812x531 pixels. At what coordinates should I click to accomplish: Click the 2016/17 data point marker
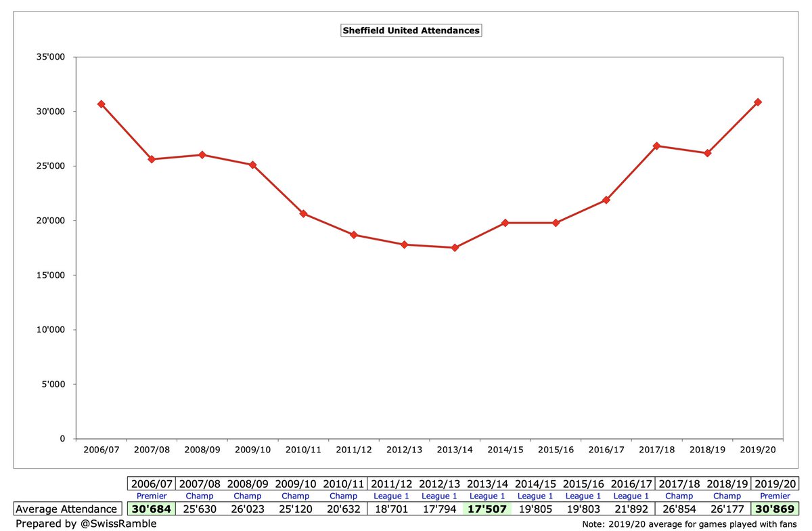click(606, 200)
